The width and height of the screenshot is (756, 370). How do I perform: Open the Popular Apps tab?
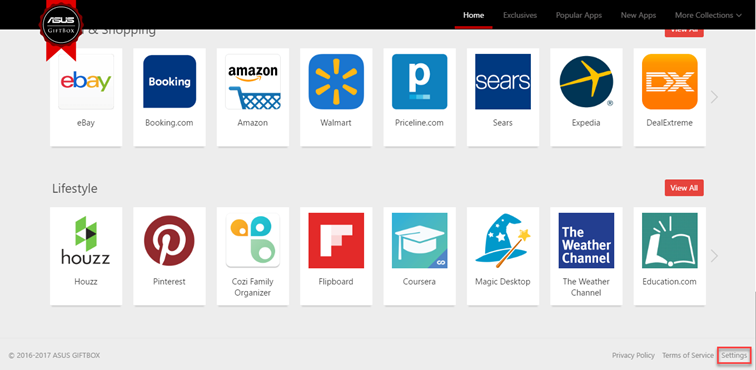[579, 15]
